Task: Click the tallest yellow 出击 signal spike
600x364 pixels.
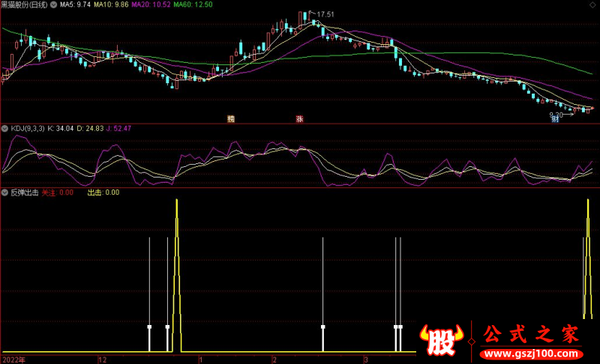Action: pos(176,202)
